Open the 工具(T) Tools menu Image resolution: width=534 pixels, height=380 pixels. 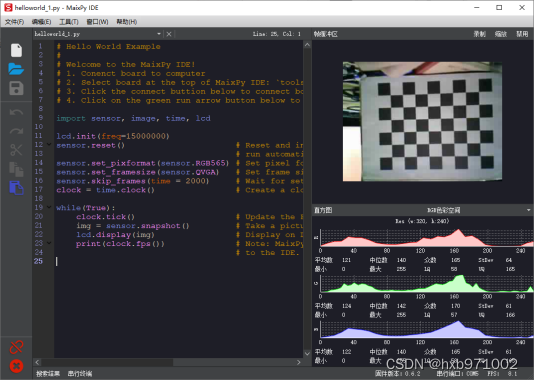pyautogui.click(x=69, y=22)
